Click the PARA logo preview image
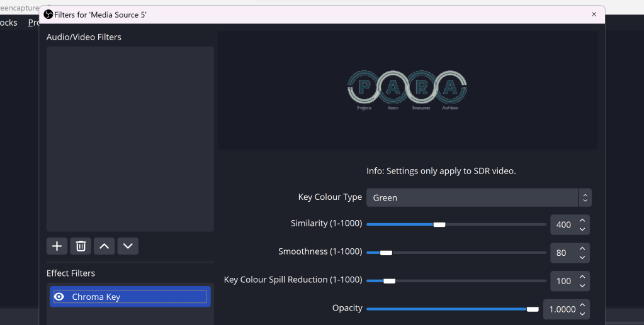 coord(407,90)
